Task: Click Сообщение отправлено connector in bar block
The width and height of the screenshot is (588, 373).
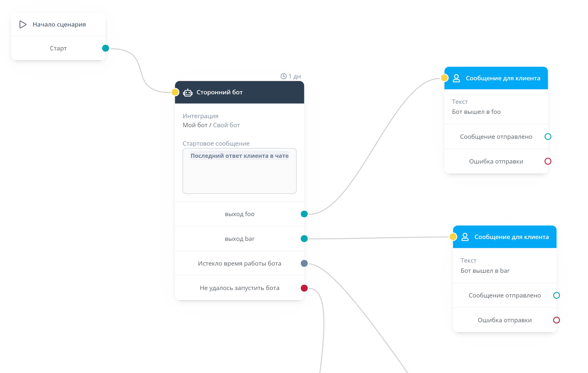Action: (x=556, y=295)
